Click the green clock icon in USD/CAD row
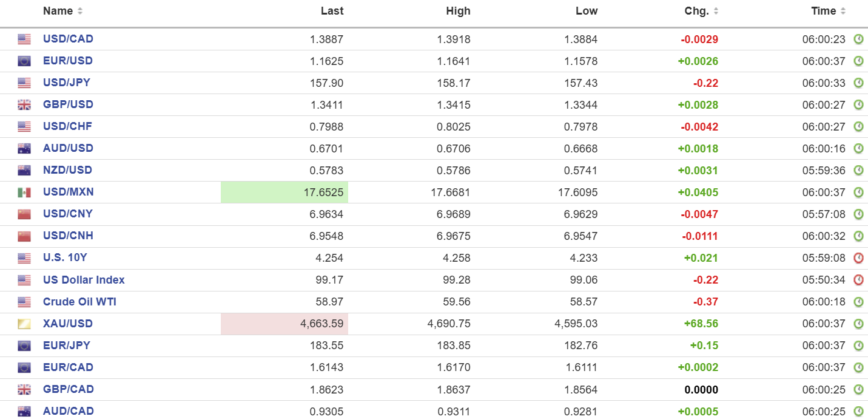Viewport: 868px width, 419px height. 858,39
